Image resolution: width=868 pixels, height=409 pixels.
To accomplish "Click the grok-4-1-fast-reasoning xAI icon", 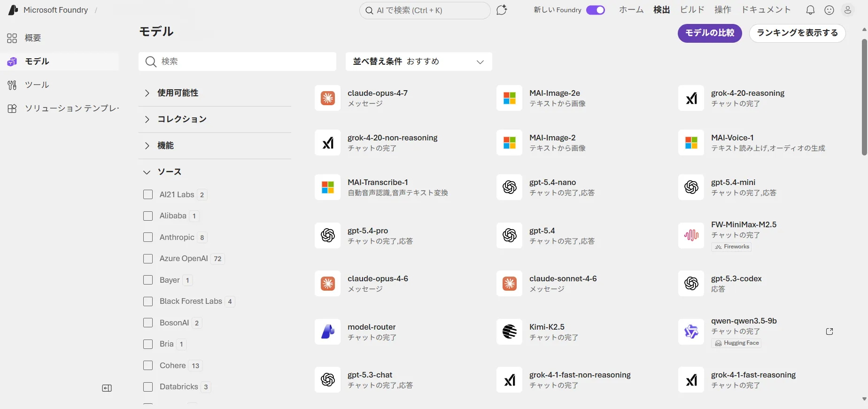I will click(x=691, y=379).
